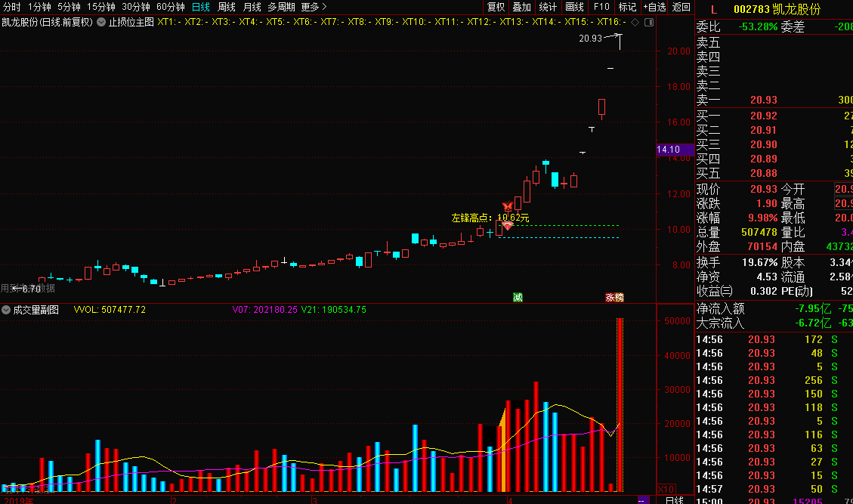
Task: Click the 日线 label at bottom right
Action: (675, 500)
